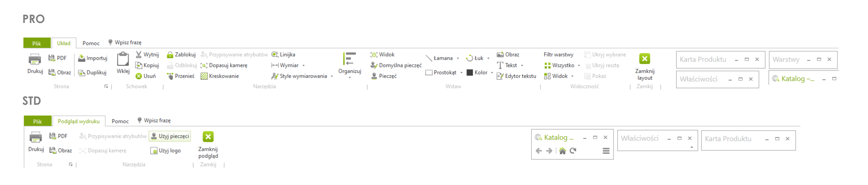
Task: Choose the Pieczęć stamp tool
Action: tap(384, 76)
